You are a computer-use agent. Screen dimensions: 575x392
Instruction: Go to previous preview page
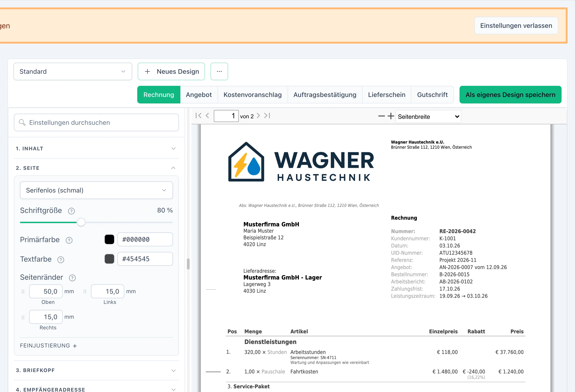[207, 116]
